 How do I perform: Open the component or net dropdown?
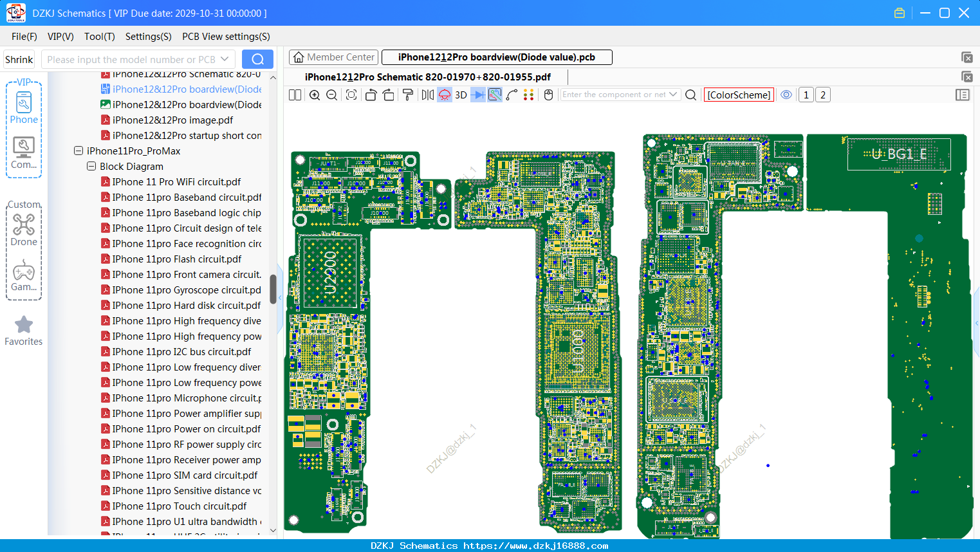coord(673,95)
